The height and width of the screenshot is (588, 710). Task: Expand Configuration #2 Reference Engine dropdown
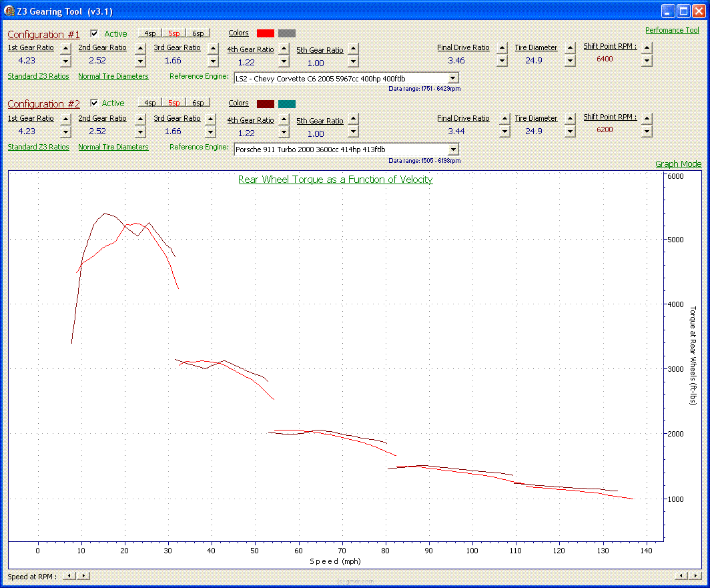[x=453, y=150]
